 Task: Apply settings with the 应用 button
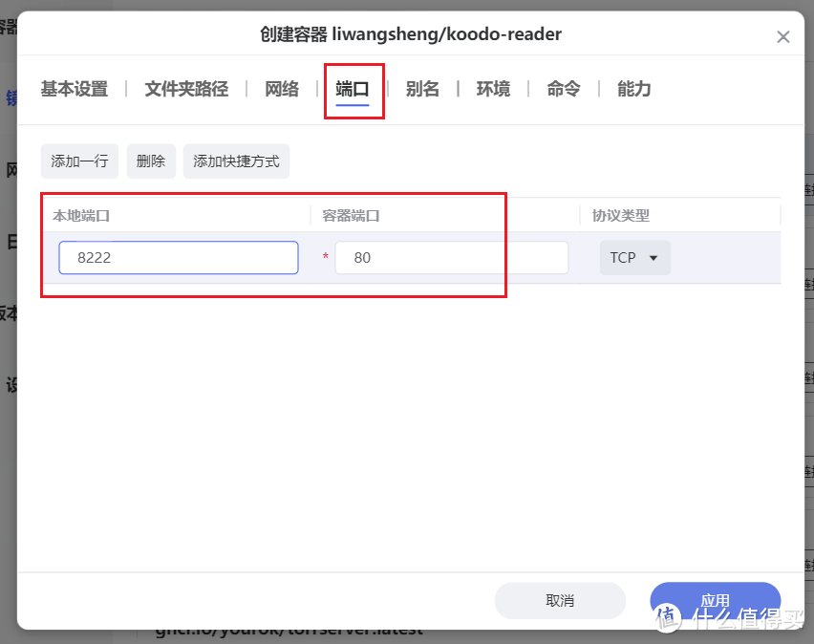tap(715, 599)
